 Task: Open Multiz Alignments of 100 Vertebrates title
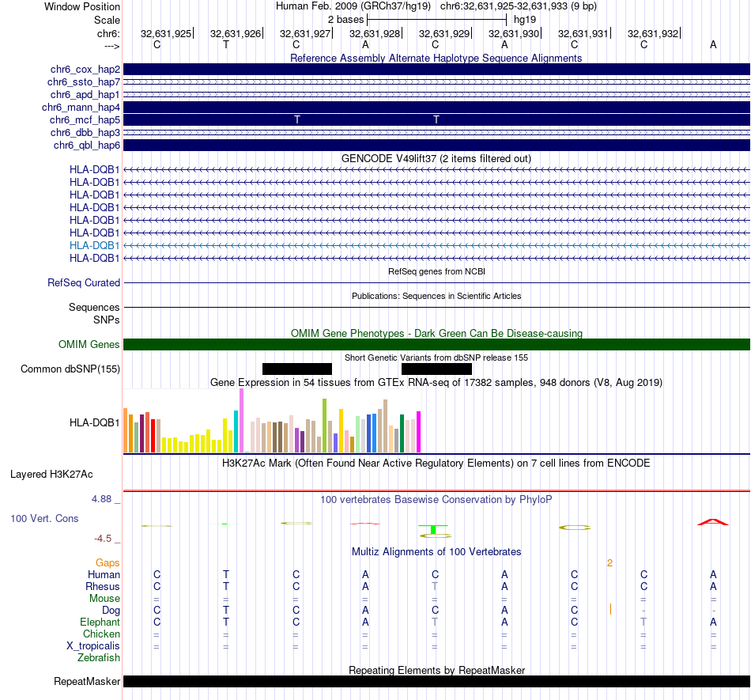(x=436, y=551)
